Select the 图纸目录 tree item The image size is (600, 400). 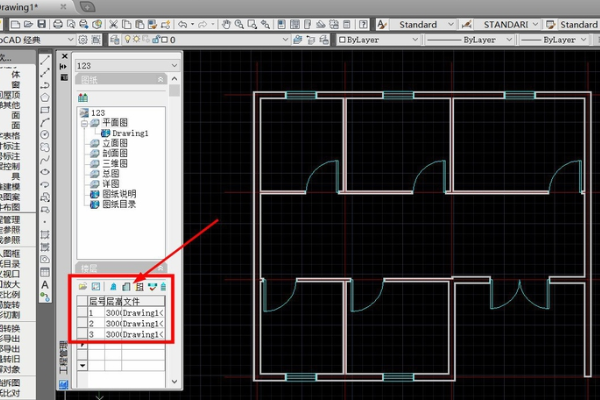pos(119,204)
